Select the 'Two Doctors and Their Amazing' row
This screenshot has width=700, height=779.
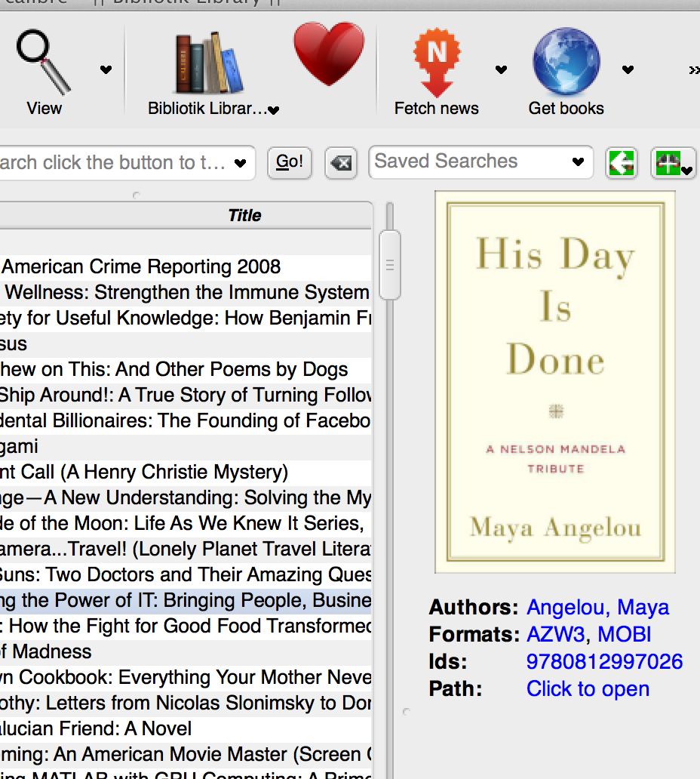(186, 574)
